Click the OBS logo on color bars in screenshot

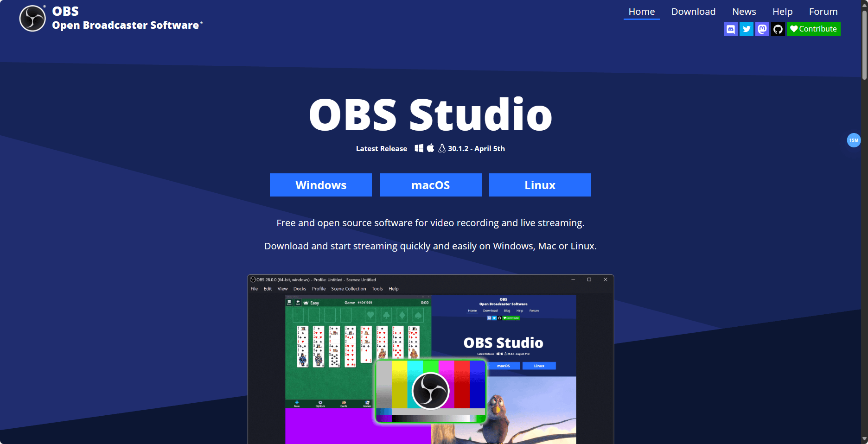[x=431, y=391]
